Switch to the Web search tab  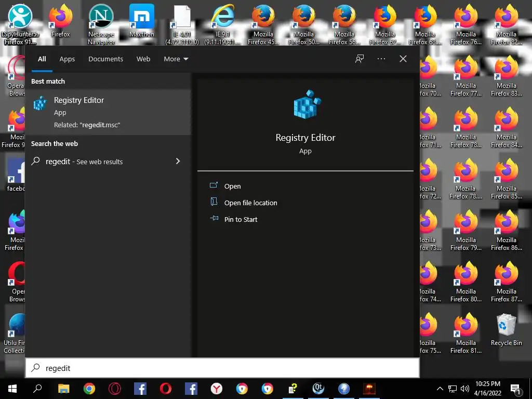(x=143, y=59)
